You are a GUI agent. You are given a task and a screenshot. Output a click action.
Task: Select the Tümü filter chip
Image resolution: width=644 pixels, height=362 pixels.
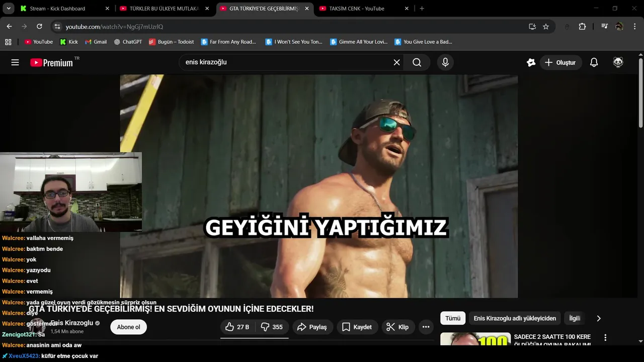[453, 318]
